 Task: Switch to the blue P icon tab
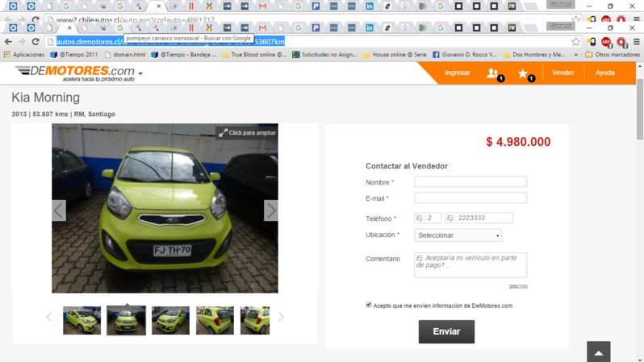[x=316, y=28]
